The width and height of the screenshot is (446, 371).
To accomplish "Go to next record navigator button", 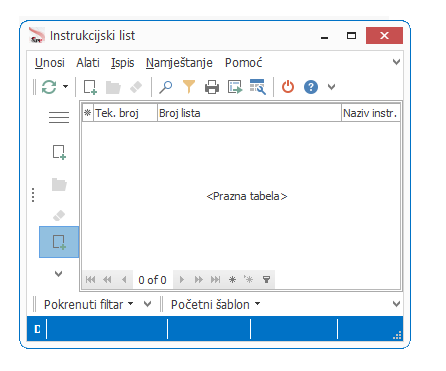I will [182, 279].
